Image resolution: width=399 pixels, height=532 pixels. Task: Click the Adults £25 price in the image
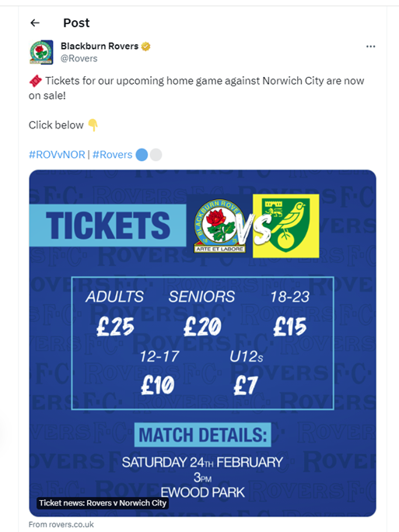(114, 313)
